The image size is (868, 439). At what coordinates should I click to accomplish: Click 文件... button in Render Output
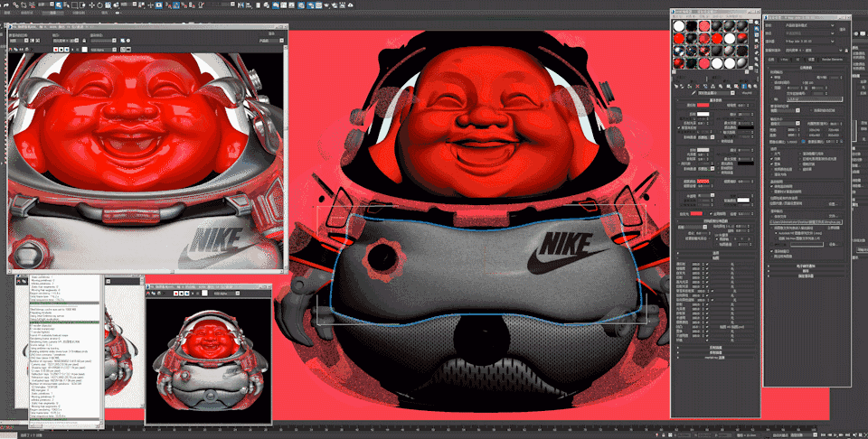tap(833, 216)
